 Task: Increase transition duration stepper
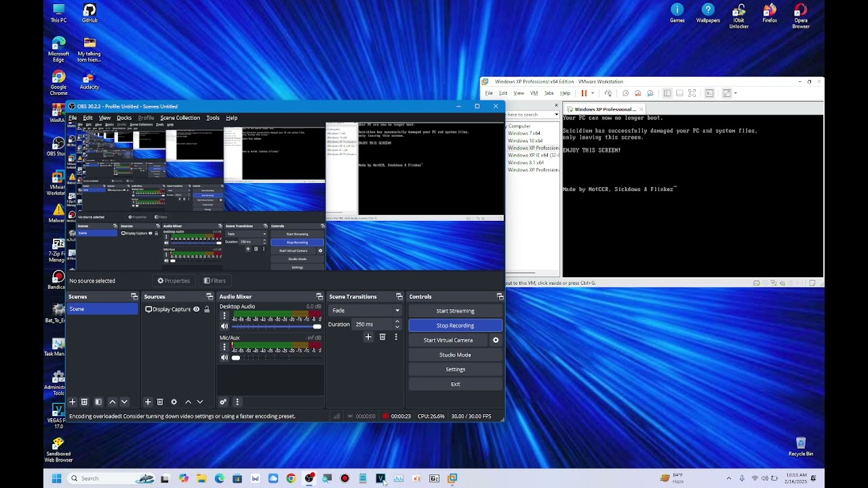[397, 322]
